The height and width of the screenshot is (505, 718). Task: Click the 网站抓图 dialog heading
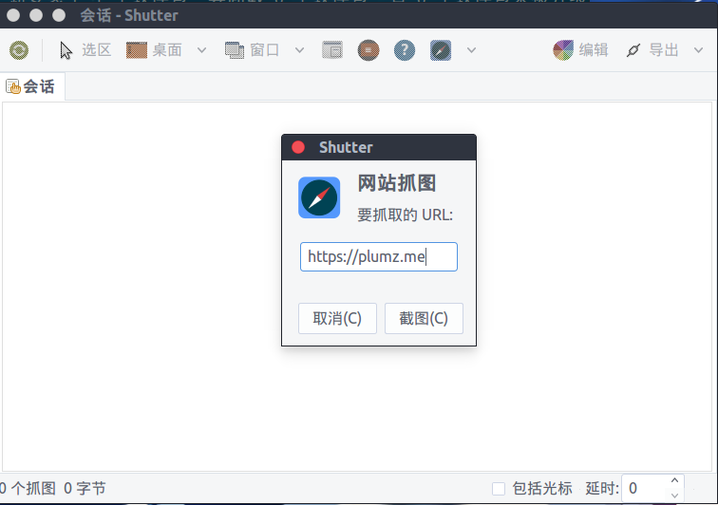click(x=397, y=183)
